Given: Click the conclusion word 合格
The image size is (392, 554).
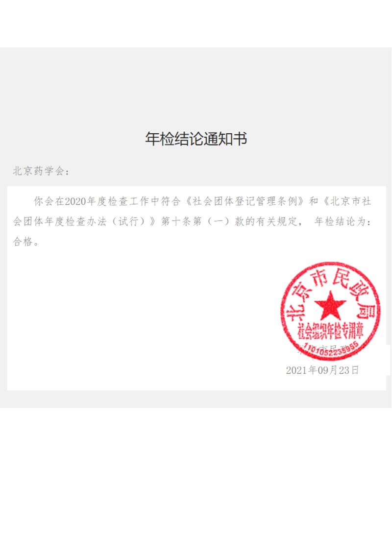Looking at the screenshot, I should [x=23, y=241].
